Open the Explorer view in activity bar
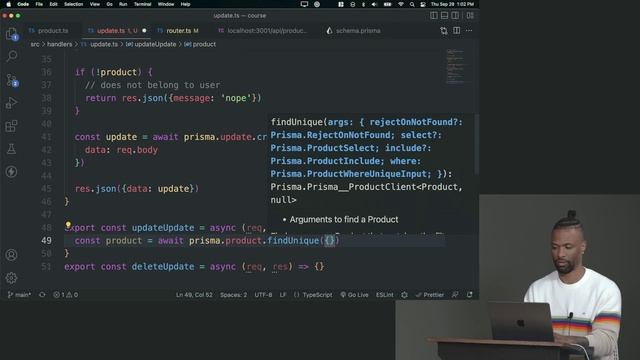 [12, 34]
